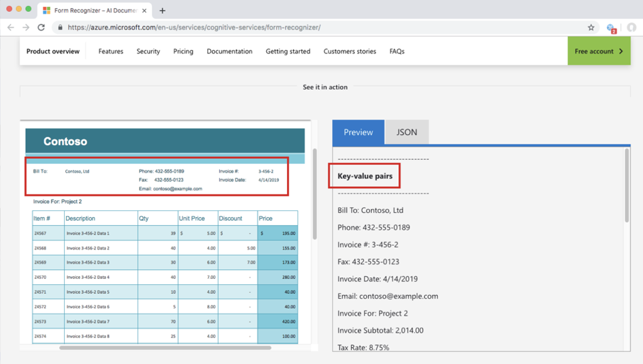Image resolution: width=643 pixels, height=364 pixels.
Task: Click 'Fax: 432-555-0123' result line
Action: [368, 262]
